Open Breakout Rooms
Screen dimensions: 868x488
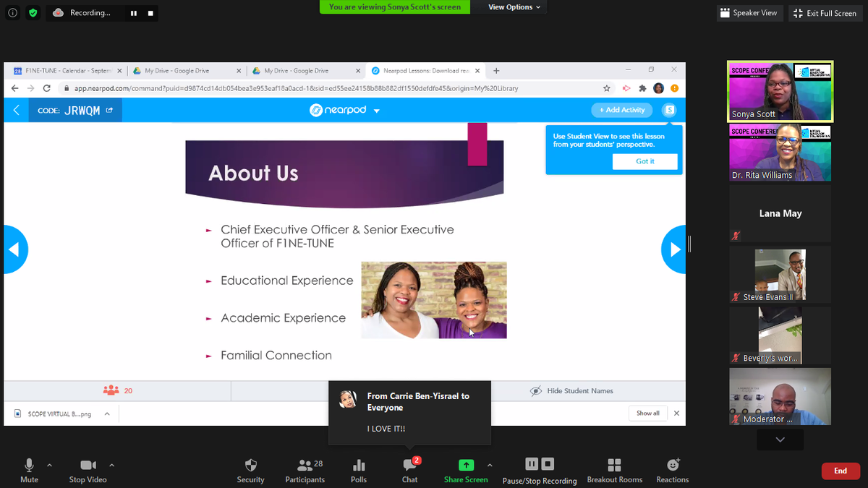click(x=615, y=471)
